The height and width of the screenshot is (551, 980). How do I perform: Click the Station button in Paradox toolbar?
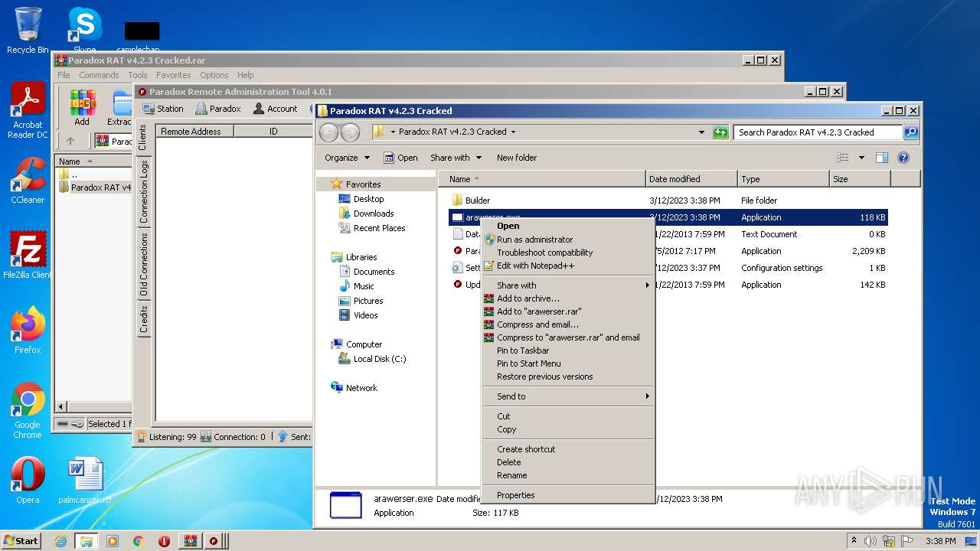163,109
